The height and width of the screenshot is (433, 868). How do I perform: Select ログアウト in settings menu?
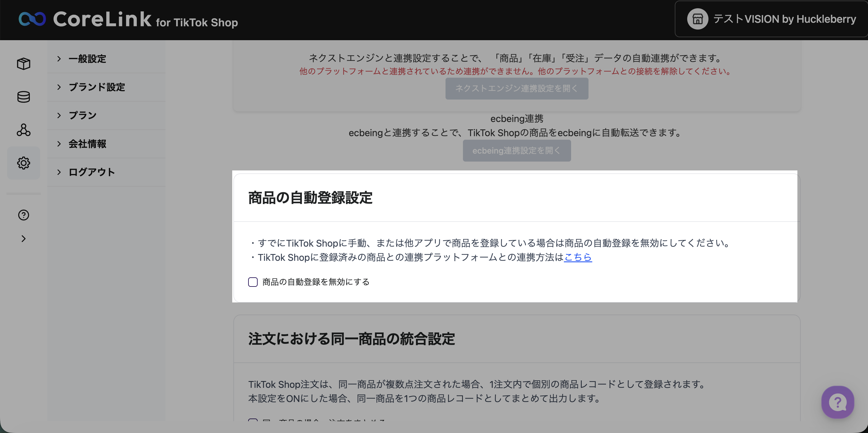92,172
